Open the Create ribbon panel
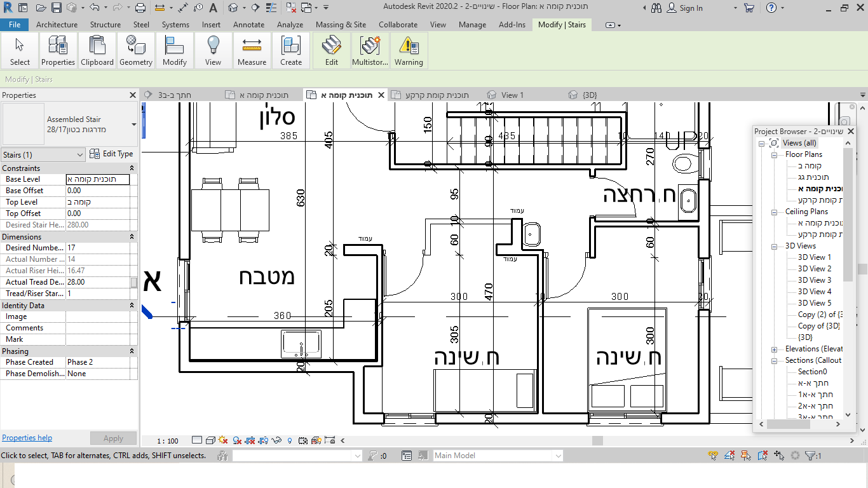Screen dimensions: 868x488 click(291, 50)
